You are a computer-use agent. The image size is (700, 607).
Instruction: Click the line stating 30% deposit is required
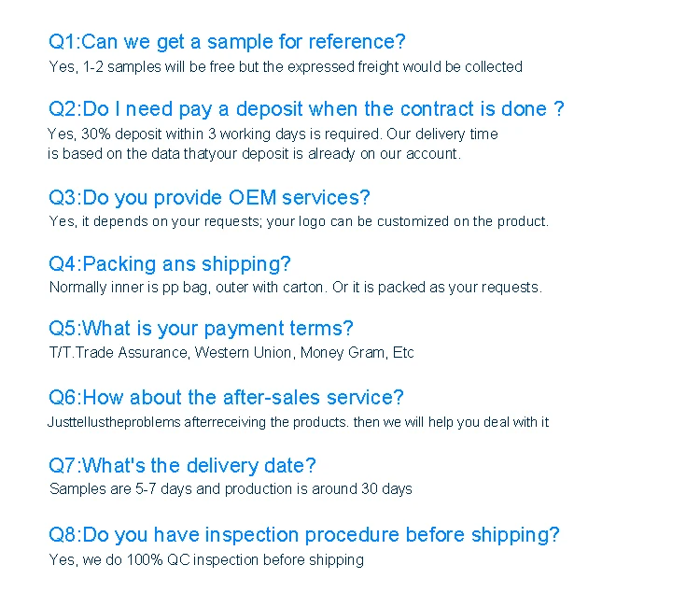point(273,134)
